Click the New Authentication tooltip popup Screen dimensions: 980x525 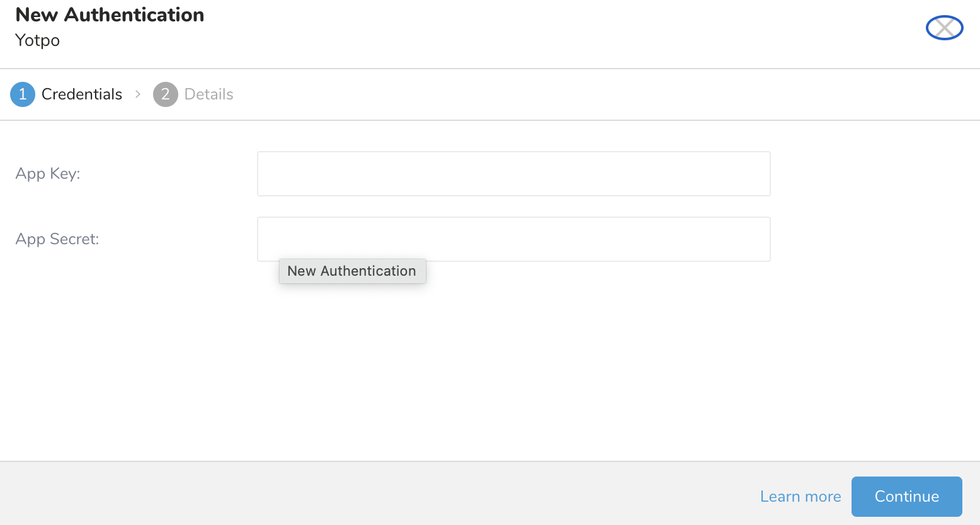click(x=352, y=271)
